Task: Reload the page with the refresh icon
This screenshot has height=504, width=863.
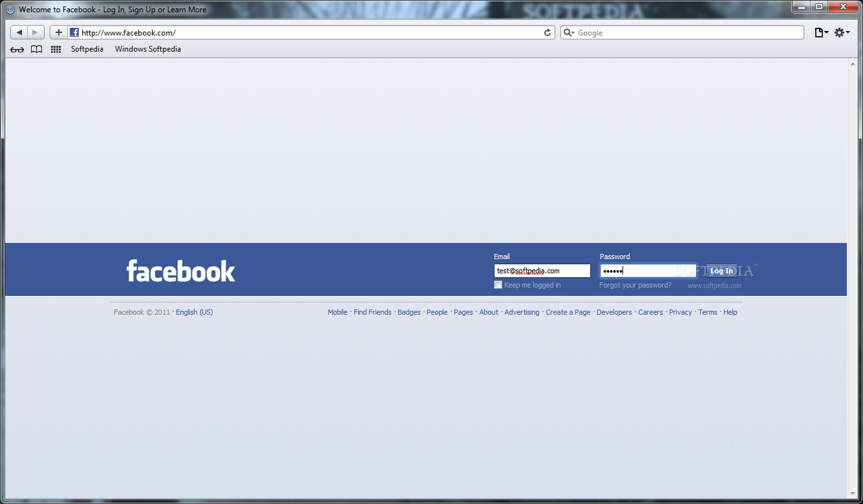Action: [x=548, y=32]
